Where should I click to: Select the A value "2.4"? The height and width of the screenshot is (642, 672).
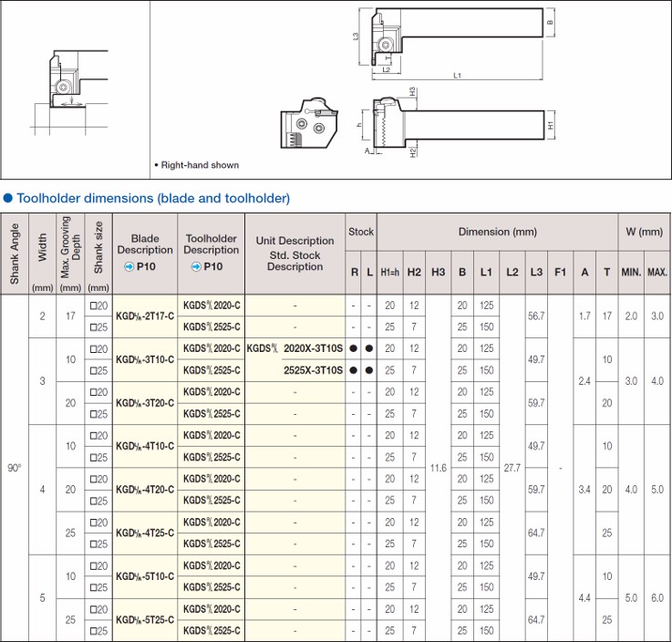(x=584, y=381)
